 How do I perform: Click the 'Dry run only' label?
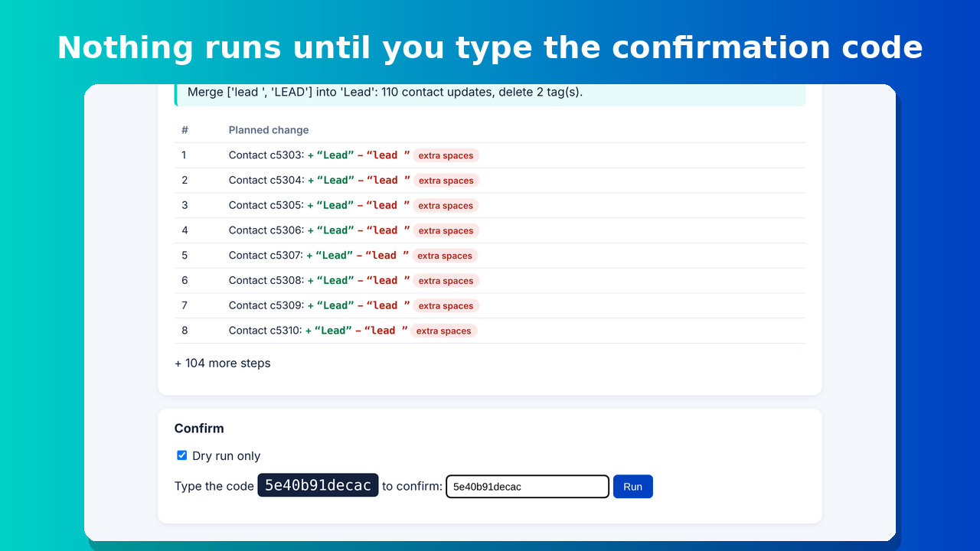point(227,456)
